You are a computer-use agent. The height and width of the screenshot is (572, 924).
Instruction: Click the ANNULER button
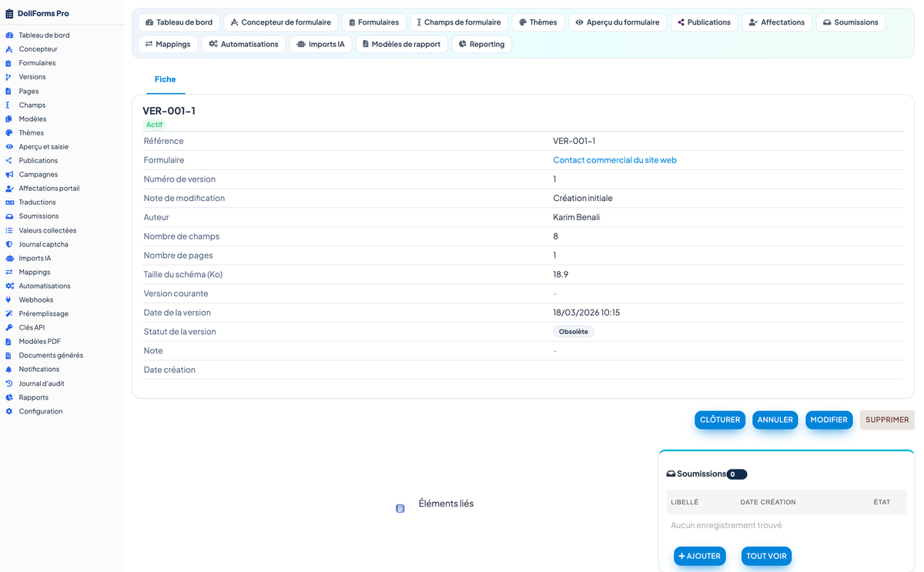click(x=775, y=420)
